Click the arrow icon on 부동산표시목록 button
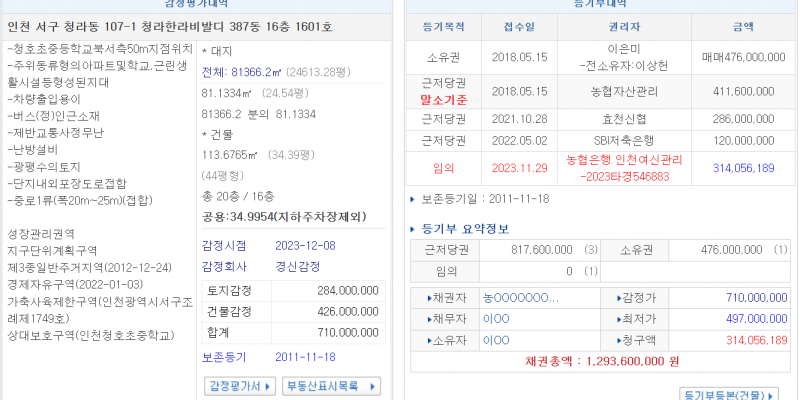Screen dimensions: 800x400 [x=372, y=386]
